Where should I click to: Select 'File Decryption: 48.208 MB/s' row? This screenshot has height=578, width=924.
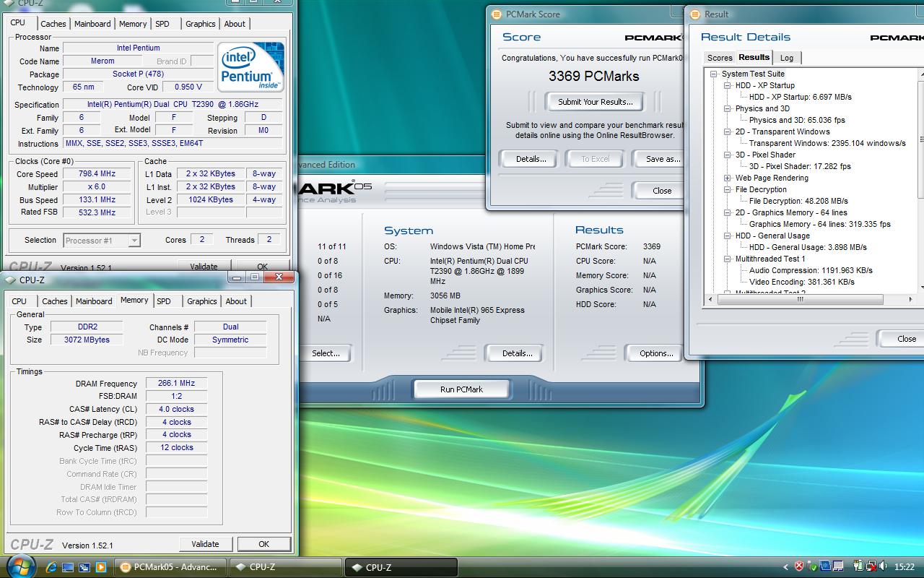[x=798, y=201]
